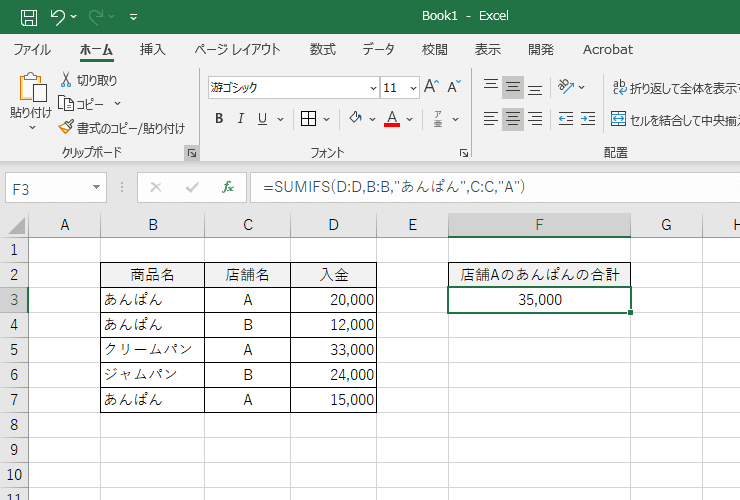Toggle Italic formatting
740x500 pixels.
point(241,119)
